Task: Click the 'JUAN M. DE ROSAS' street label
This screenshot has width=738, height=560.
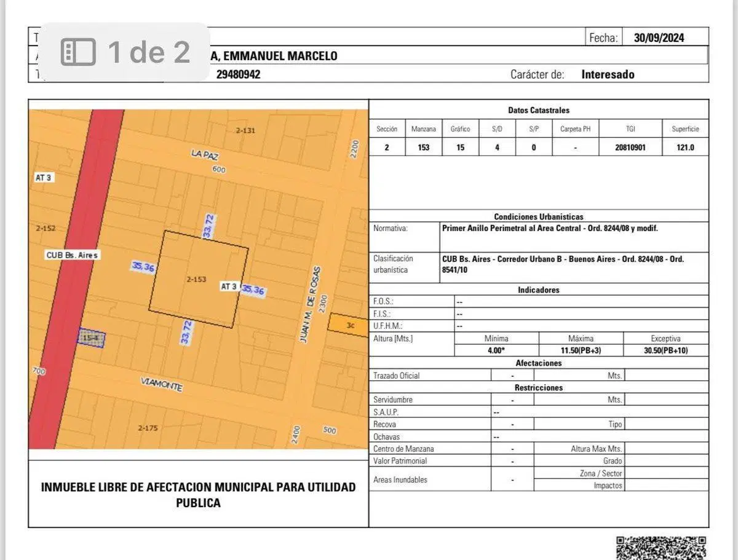Action: (x=310, y=305)
